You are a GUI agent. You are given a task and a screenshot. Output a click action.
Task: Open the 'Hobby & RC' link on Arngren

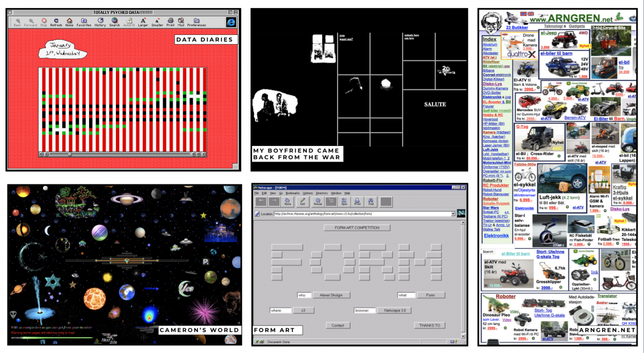(x=494, y=115)
